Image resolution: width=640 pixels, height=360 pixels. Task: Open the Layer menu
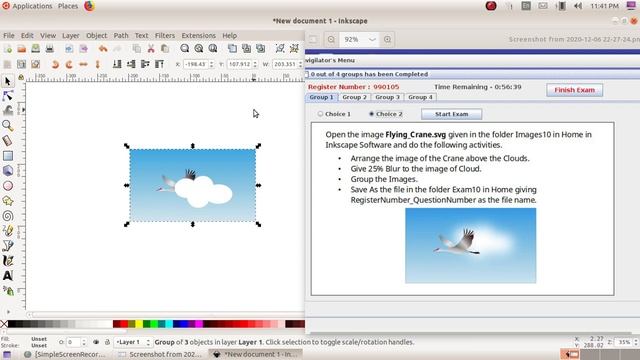click(x=71, y=36)
